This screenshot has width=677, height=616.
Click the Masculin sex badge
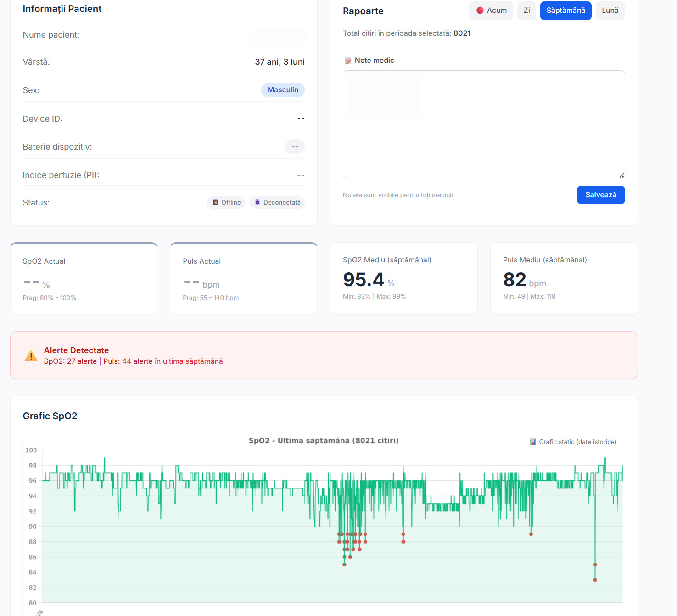[283, 90]
